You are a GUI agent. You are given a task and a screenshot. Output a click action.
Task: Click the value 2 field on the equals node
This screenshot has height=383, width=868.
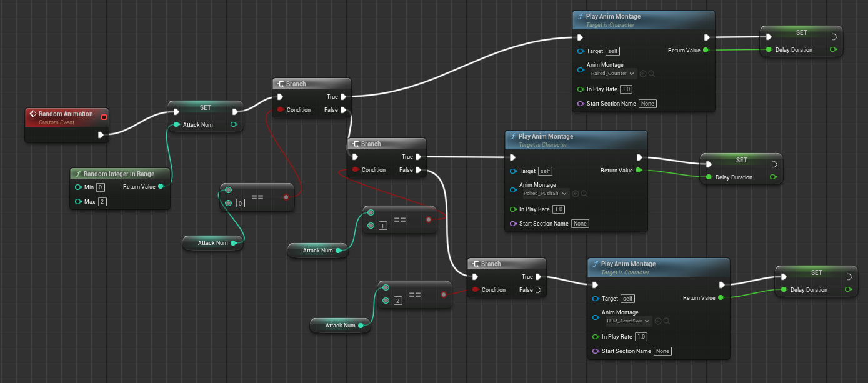pyautogui.click(x=397, y=301)
